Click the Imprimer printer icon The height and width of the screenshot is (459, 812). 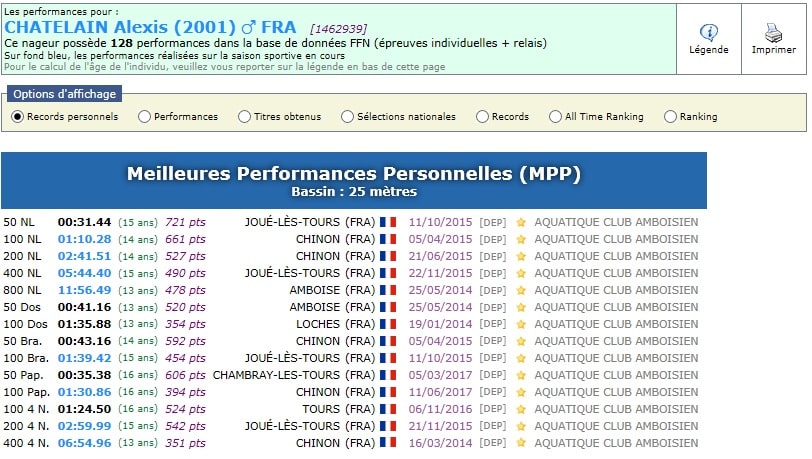pos(773,33)
